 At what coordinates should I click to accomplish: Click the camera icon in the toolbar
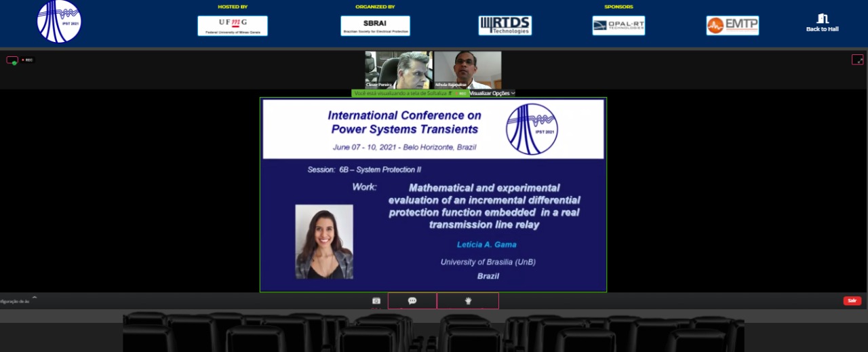click(376, 300)
